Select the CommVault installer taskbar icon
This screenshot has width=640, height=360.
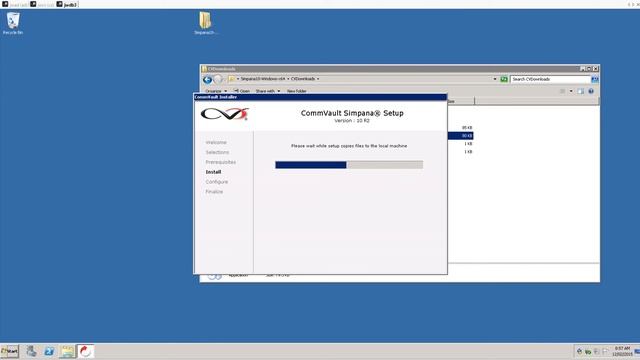85,351
